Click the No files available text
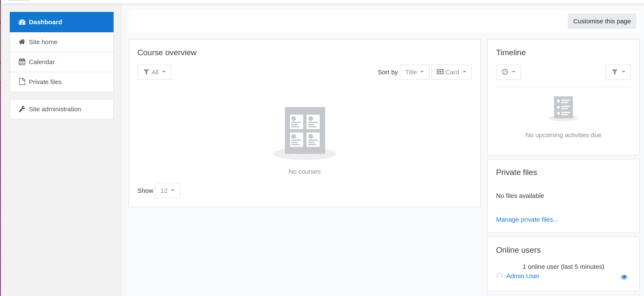The width and height of the screenshot is (644, 296). (520, 196)
